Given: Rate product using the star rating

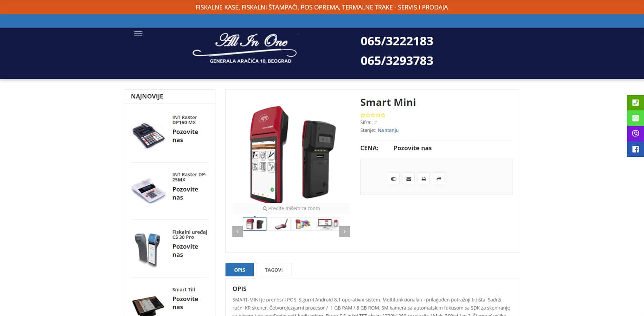Looking at the screenshot, I should coord(373,115).
